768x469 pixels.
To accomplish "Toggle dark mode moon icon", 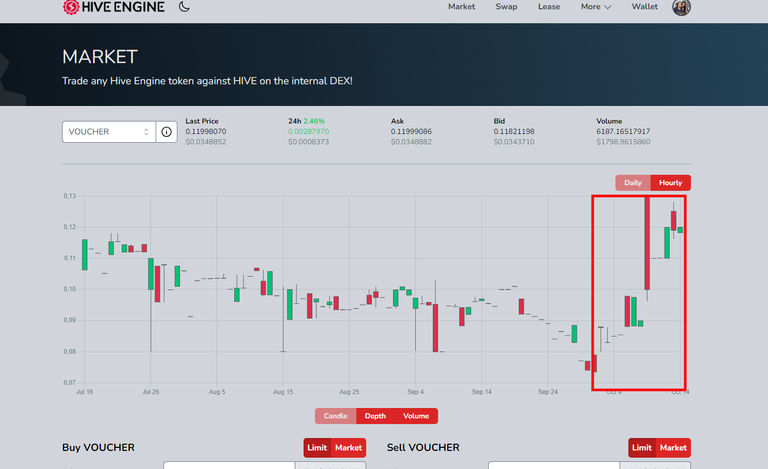I will pyautogui.click(x=184, y=6).
